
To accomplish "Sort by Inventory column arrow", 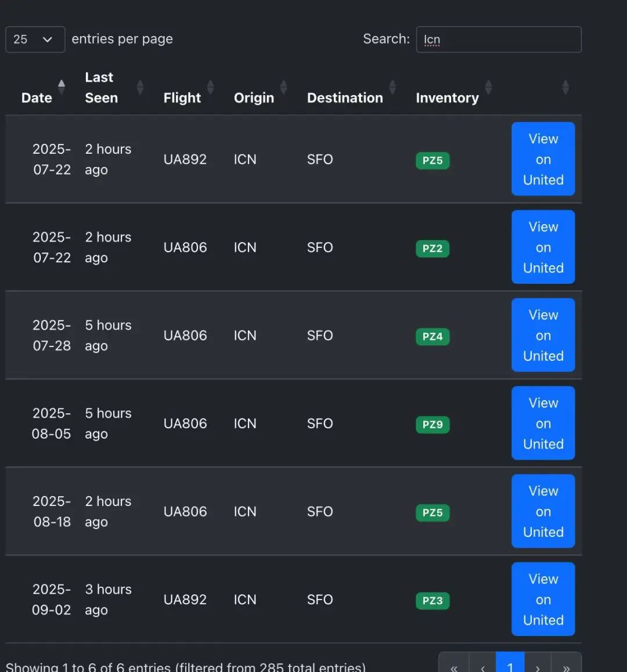I will 488,87.
